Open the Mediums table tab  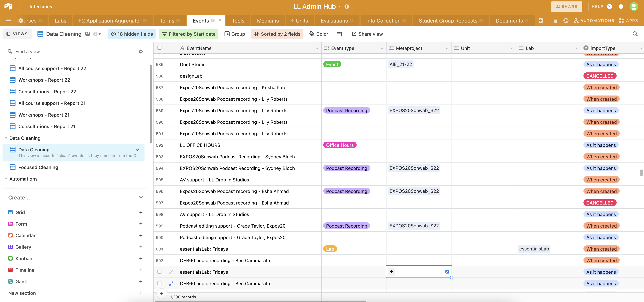[x=268, y=21]
